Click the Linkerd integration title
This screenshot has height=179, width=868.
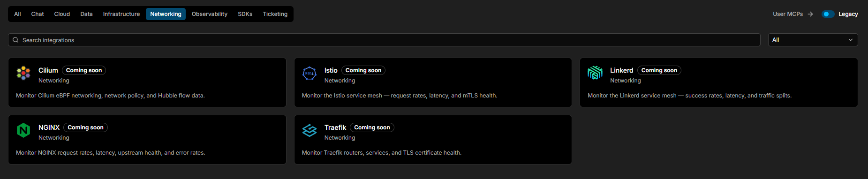622,70
